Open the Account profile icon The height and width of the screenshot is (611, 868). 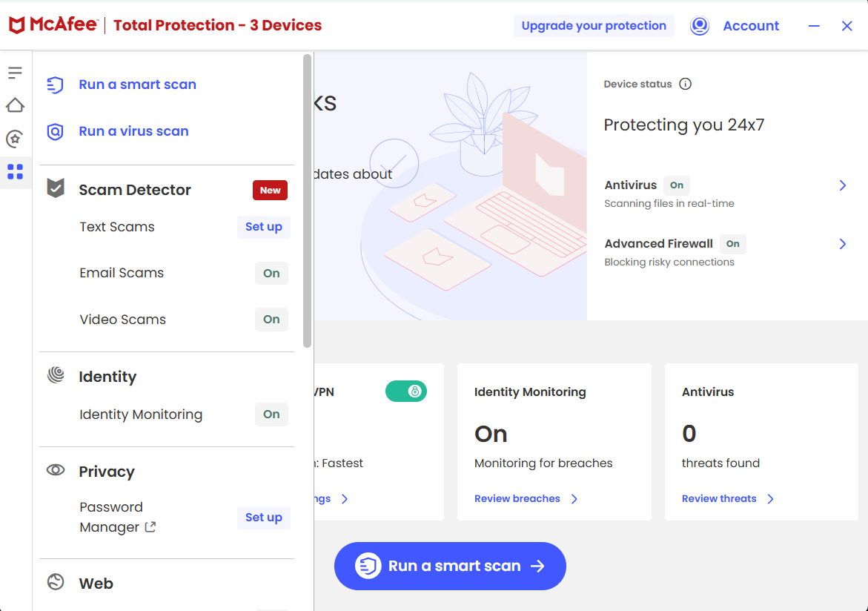tap(700, 26)
